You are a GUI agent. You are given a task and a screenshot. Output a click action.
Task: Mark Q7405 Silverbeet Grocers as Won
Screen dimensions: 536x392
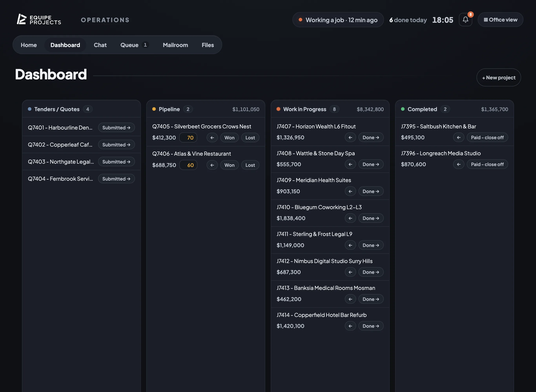pyautogui.click(x=229, y=138)
